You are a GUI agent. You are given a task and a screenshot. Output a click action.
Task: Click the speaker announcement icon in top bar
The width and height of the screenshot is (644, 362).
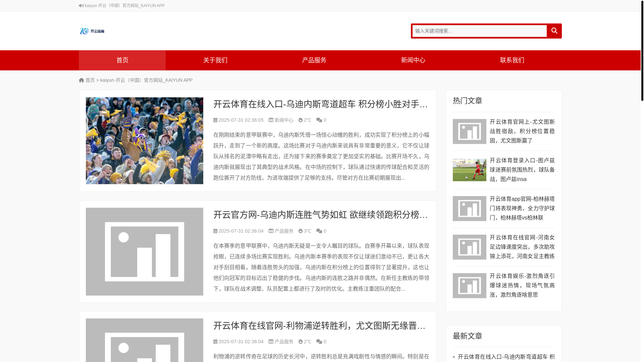(x=81, y=6)
